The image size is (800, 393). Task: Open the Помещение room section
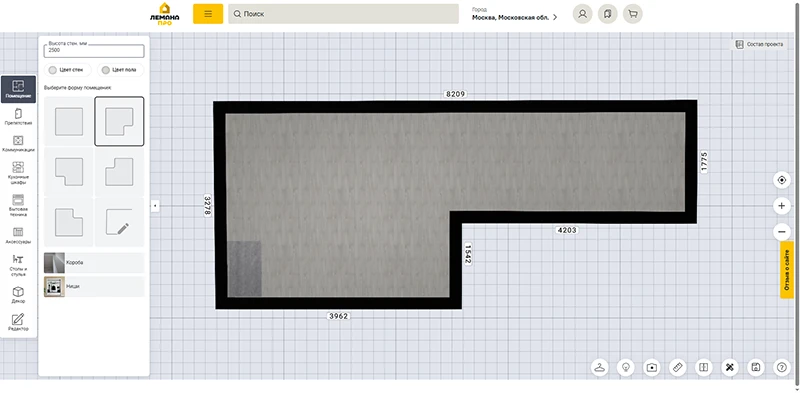[x=18, y=89]
